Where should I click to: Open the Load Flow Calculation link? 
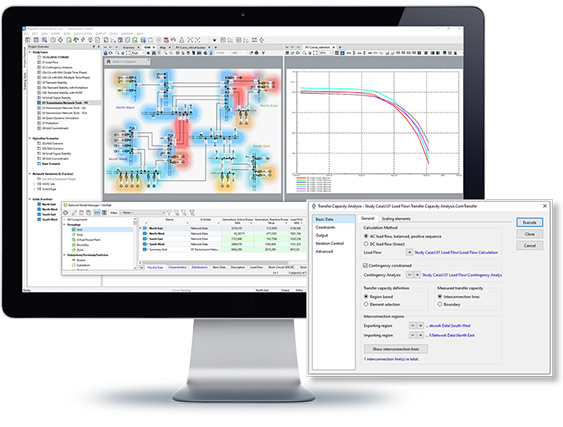(x=456, y=252)
